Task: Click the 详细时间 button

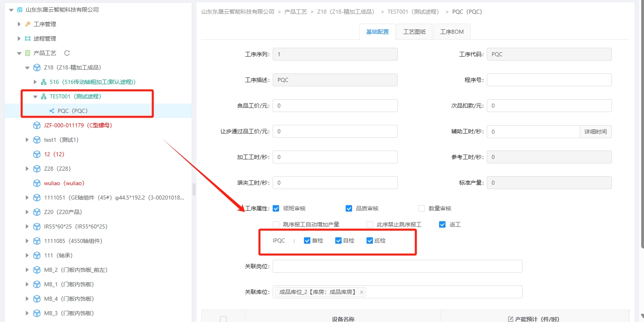Action: [595, 132]
